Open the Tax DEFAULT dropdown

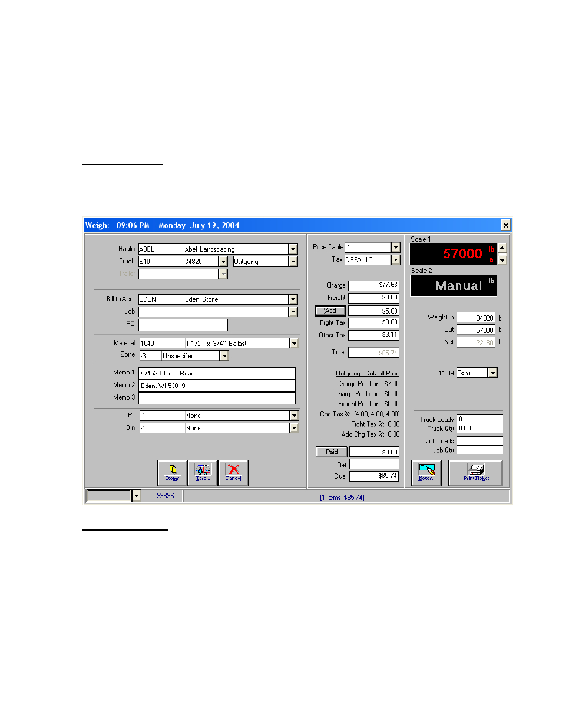[x=395, y=260]
